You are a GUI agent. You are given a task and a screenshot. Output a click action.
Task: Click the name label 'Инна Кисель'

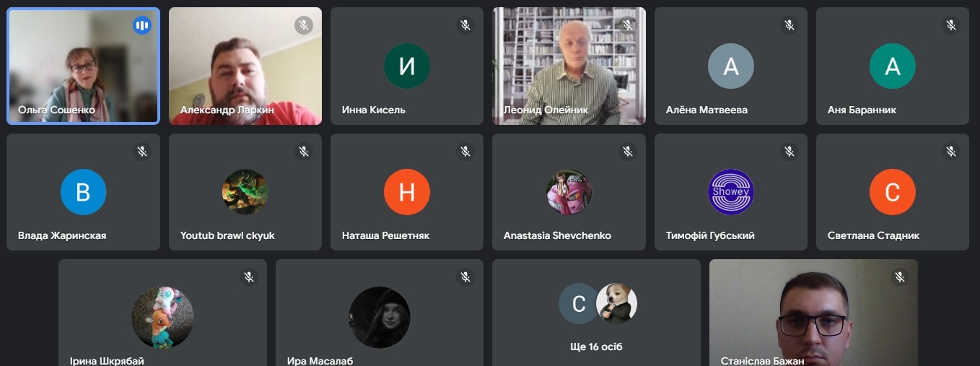tap(374, 110)
